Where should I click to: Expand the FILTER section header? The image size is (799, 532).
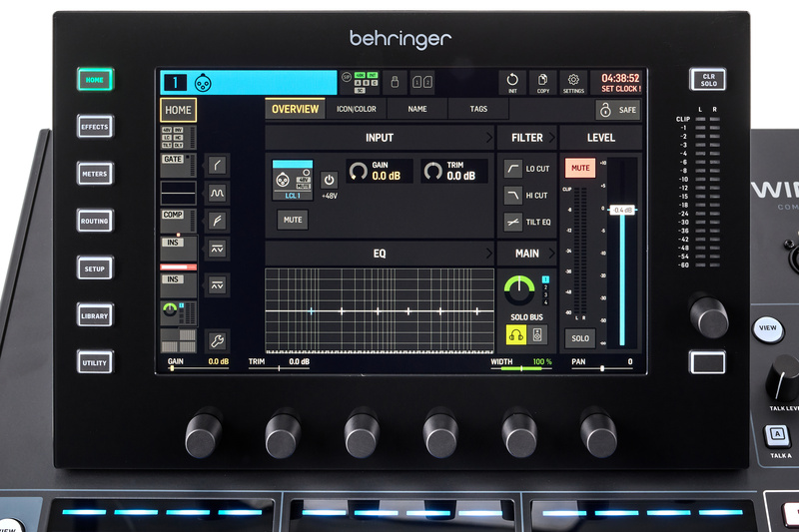[527, 138]
